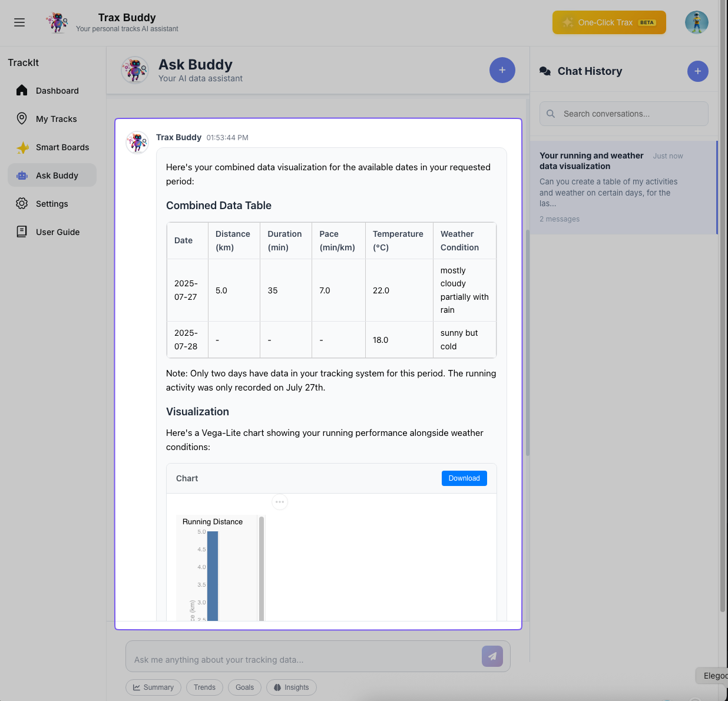Click the One-Click Trax beta button
The height and width of the screenshot is (701, 728).
[x=609, y=22]
